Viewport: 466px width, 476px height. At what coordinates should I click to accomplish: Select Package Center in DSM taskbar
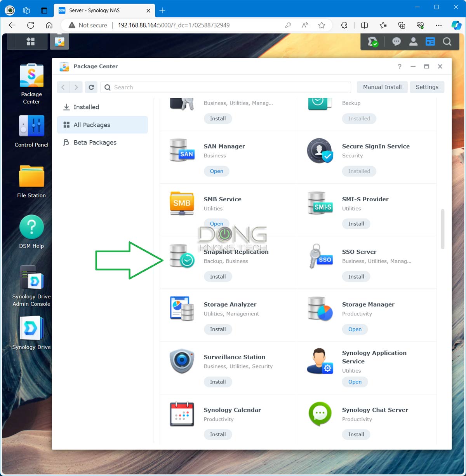59,42
